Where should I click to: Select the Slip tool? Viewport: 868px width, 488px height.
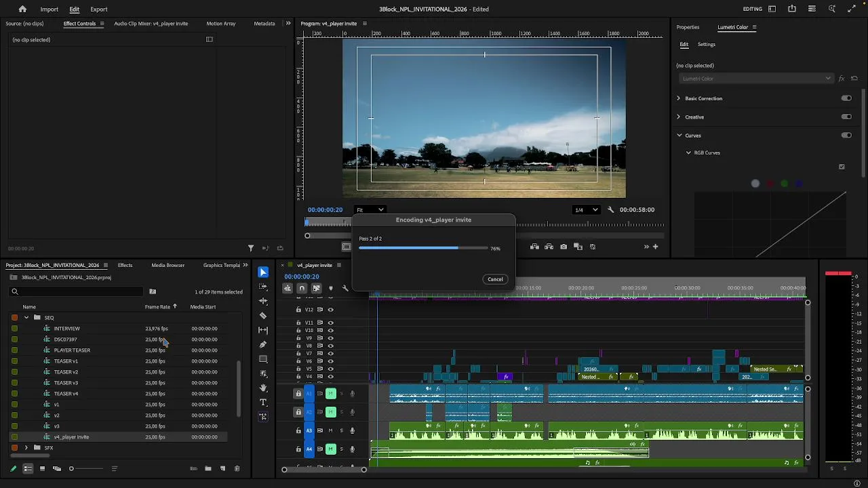[263, 330]
